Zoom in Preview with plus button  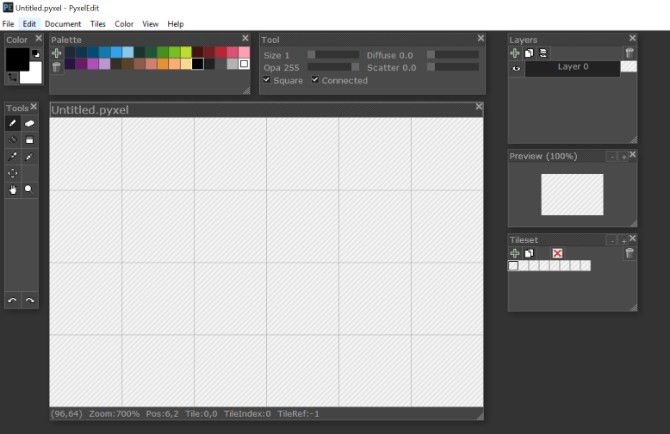623,157
